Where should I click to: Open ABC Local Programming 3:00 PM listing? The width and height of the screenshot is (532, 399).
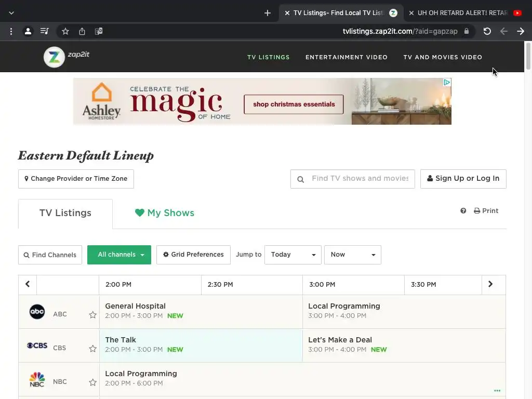coord(404,312)
